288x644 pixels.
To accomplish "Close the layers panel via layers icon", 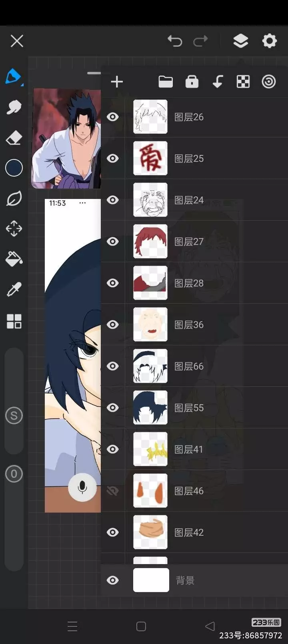I will pyautogui.click(x=240, y=41).
